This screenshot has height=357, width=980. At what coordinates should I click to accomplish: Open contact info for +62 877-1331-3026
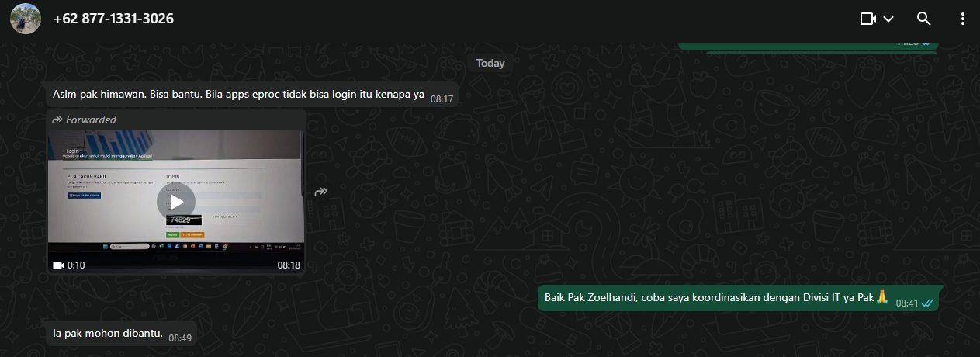tap(113, 19)
